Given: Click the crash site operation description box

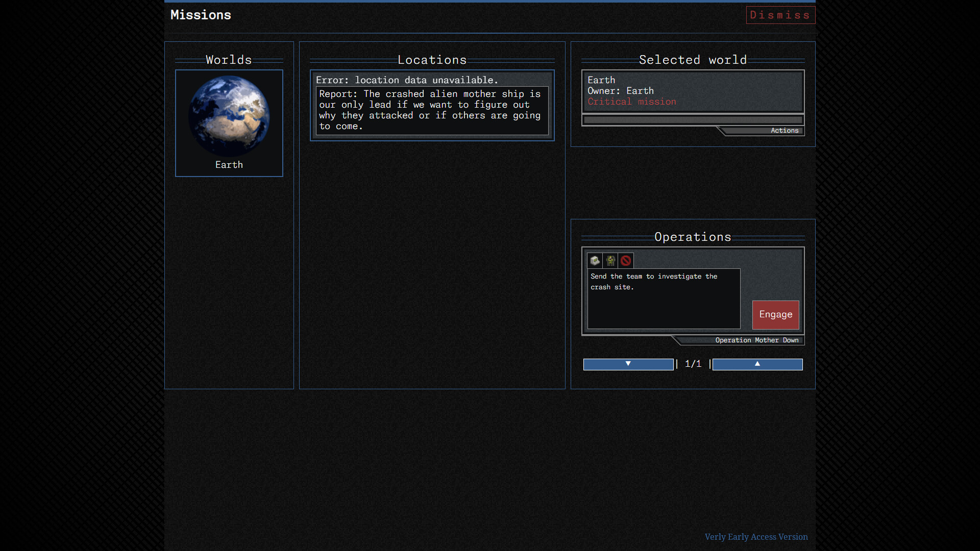Looking at the screenshot, I should point(664,298).
